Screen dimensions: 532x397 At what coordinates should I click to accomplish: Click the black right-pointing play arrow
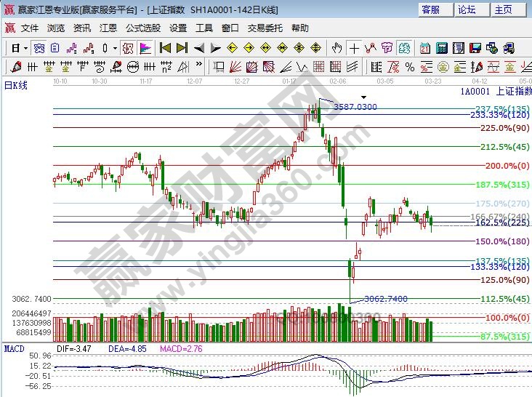pyautogui.click(x=215, y=48)
